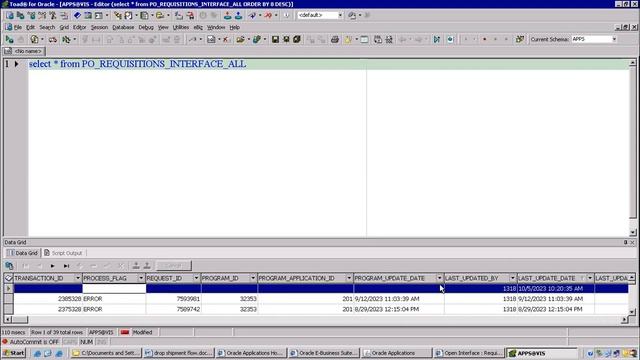Click the second export arrow icon in grid toolbar
The height and width of the screenshot is (360, 640).
147,266
